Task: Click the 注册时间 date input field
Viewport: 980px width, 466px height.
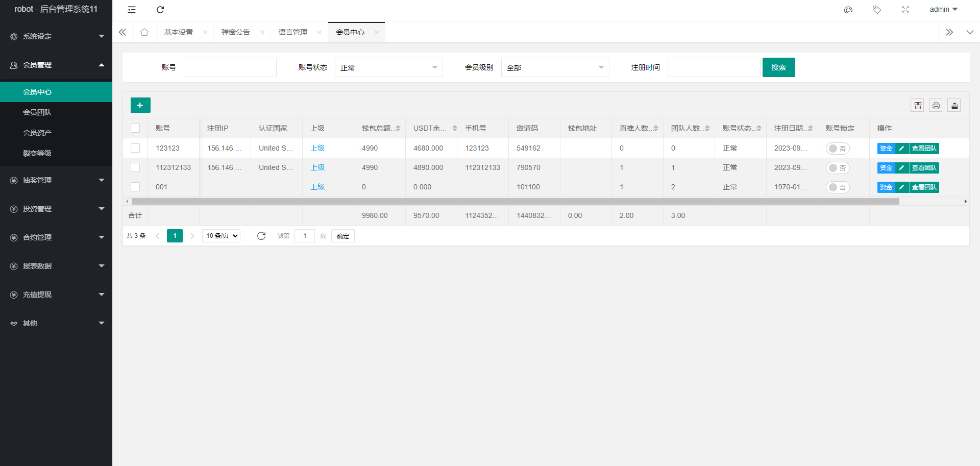Action: [x=714, y=67]
